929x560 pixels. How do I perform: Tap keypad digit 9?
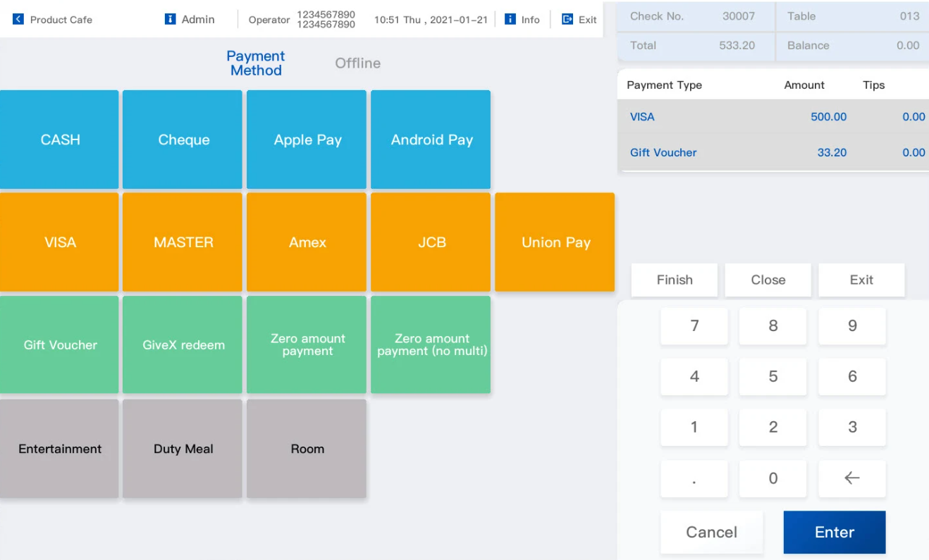[852, 326]
